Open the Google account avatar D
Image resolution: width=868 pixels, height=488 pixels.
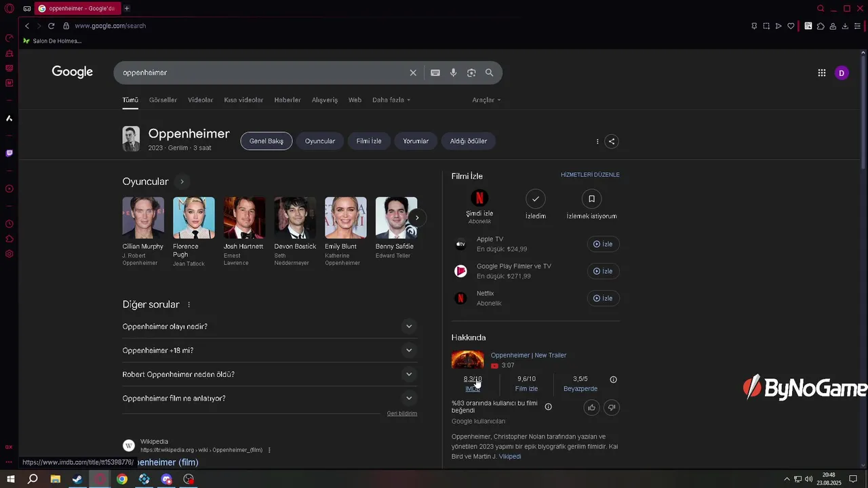pyautogui.click(x=842, y=73)
